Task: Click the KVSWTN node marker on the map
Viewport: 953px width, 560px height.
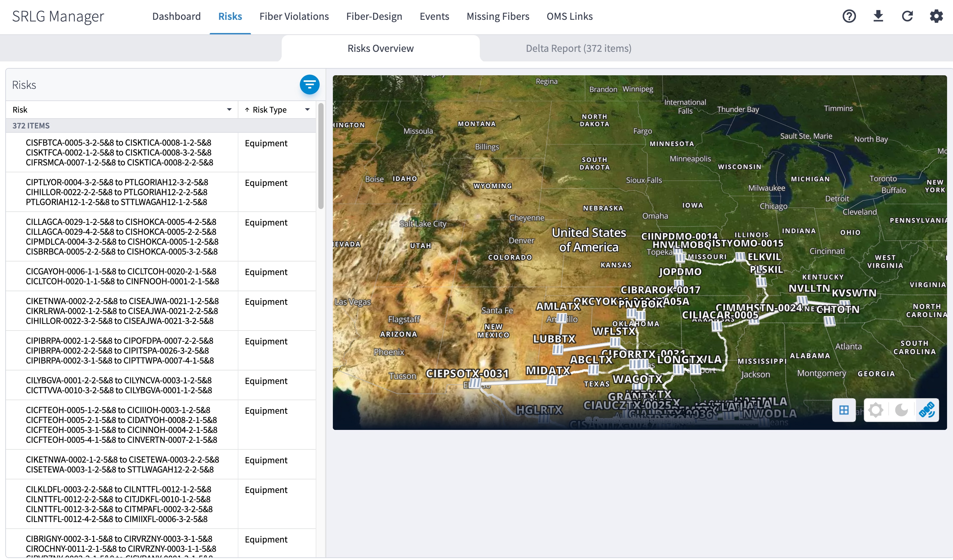Action: tap(844, 304)
